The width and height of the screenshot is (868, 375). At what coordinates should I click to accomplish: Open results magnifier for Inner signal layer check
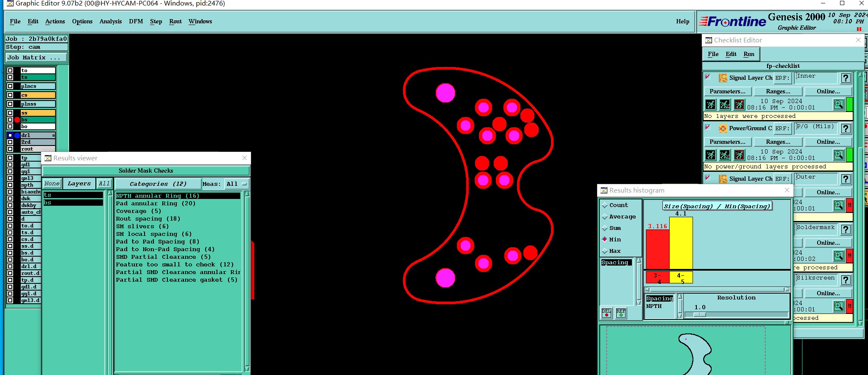(838, 104)
